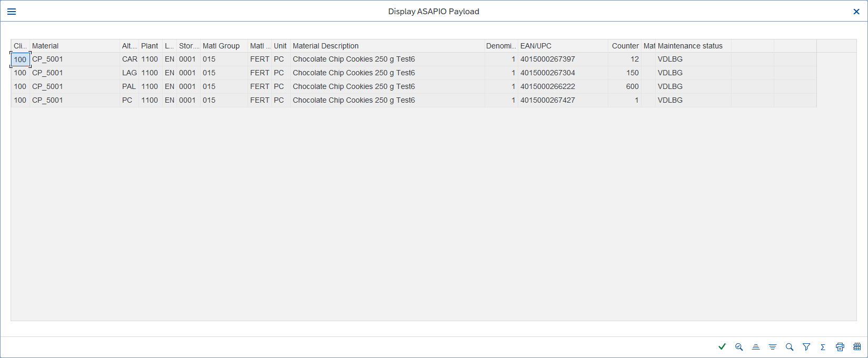The height and width of the screenshot is (358, 868).
Task: Sort ascending using toolbar icon
Action: (x=756, y=346)
